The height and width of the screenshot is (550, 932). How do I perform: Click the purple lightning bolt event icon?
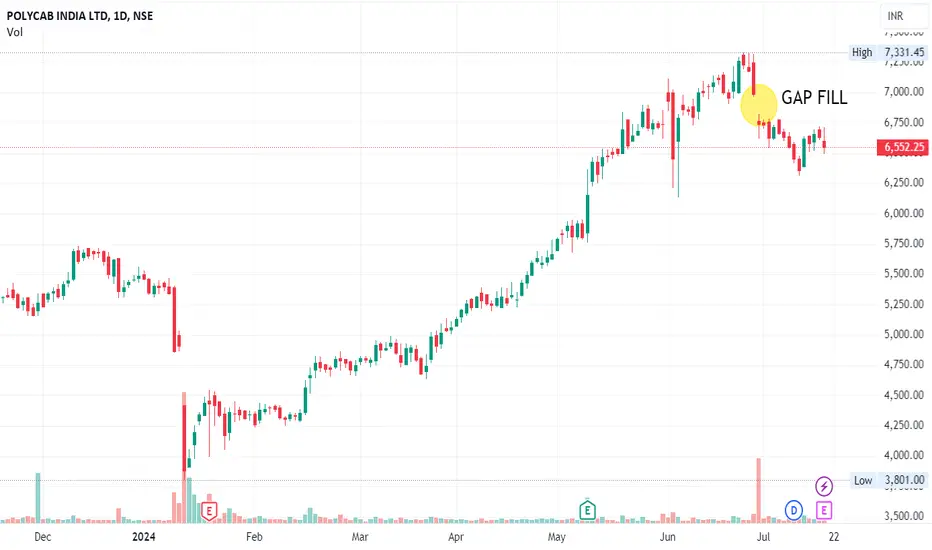click(824, 486)
